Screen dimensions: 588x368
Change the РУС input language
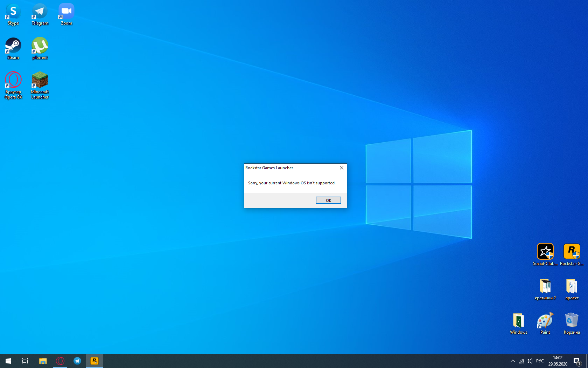(540, 361)
